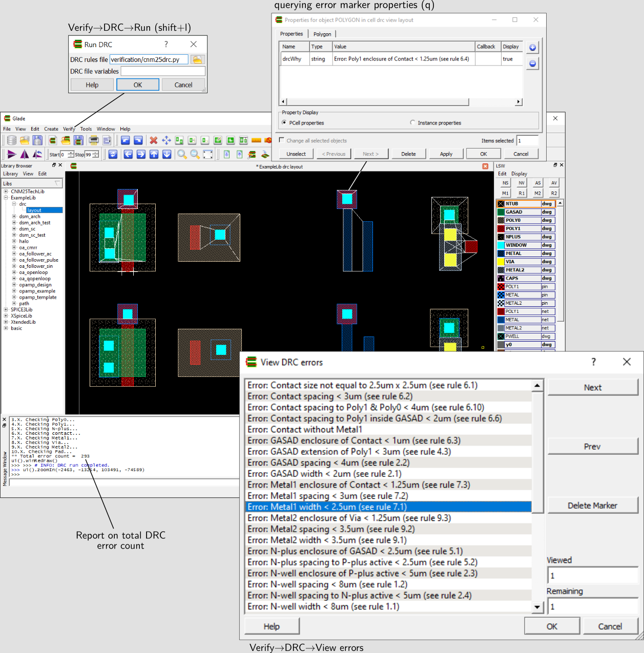Click the ruler measurement tool icon

click(x=256, y=140)
